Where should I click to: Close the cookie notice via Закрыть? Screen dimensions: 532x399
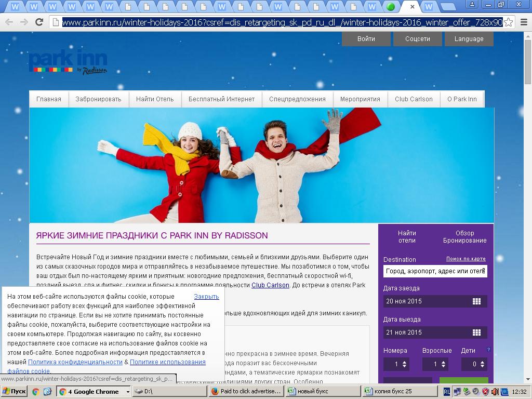pos(206,297)
